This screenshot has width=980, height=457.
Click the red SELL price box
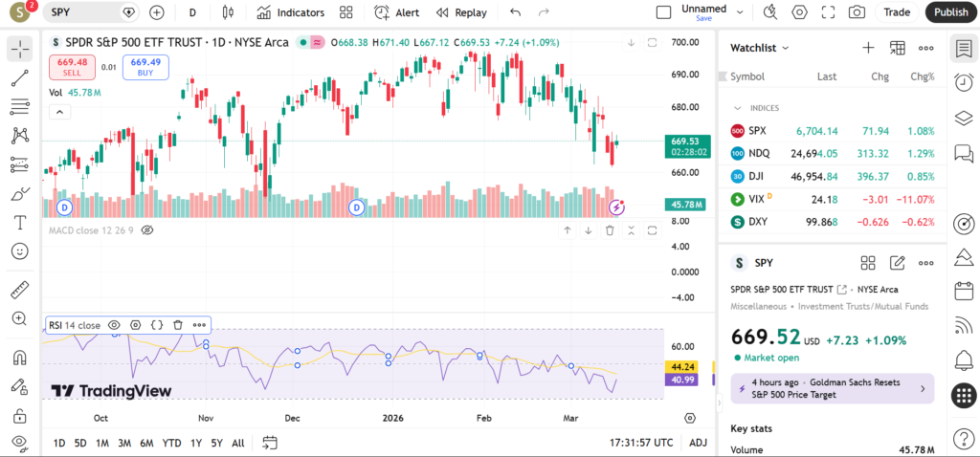click(x=73, y=67)
